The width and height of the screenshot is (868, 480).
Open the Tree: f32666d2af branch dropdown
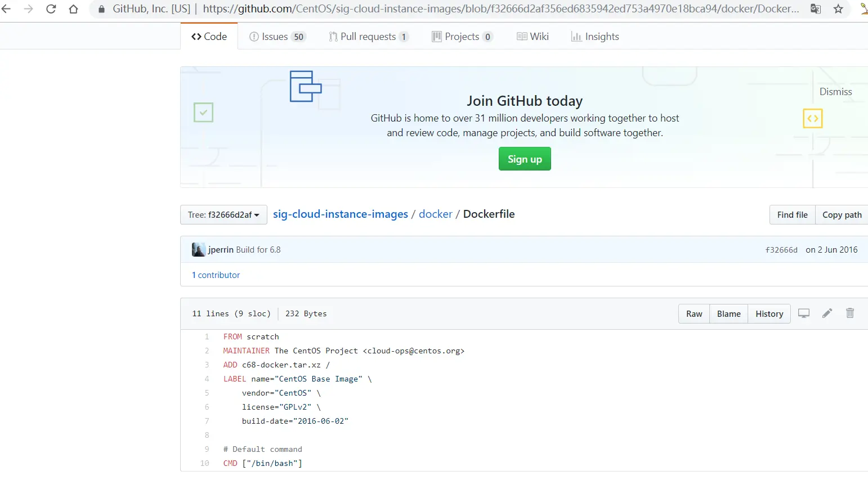[223, 214]
